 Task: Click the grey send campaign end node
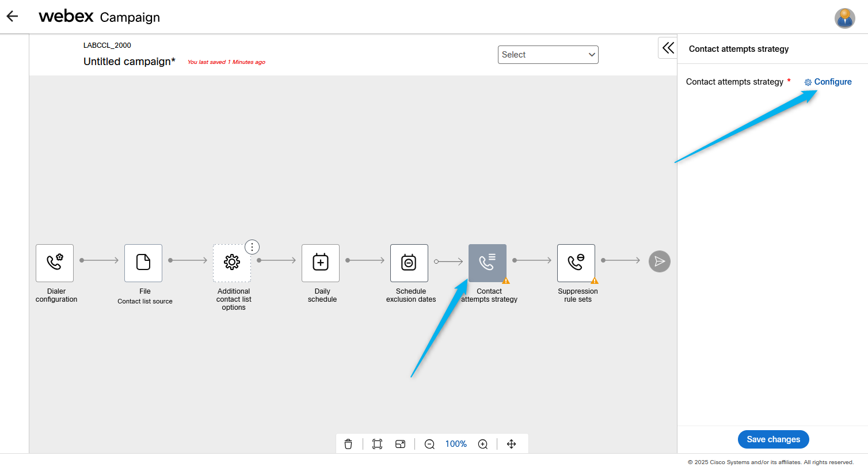(660, 261)
